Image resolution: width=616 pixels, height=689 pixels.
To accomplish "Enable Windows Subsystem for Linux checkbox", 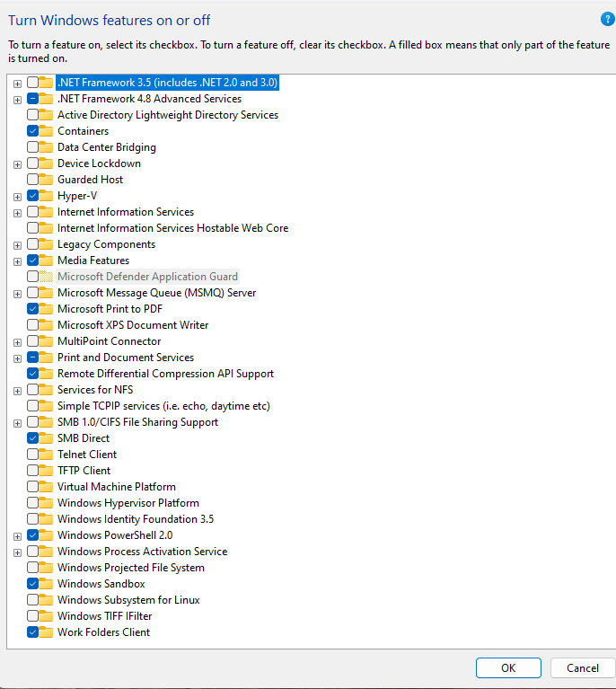I will pyautogui.click(x=32, y=600).
